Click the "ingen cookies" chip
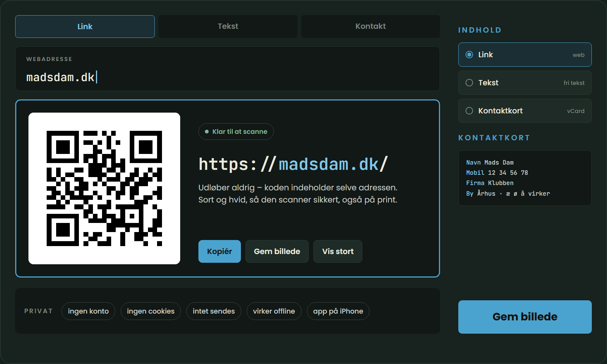 click(151, 311)
